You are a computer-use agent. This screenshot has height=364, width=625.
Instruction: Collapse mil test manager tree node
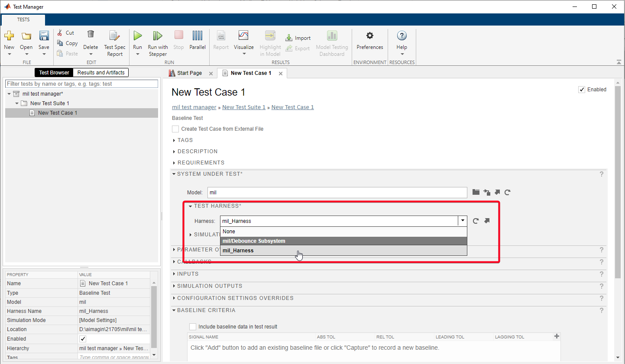point(9,94)
